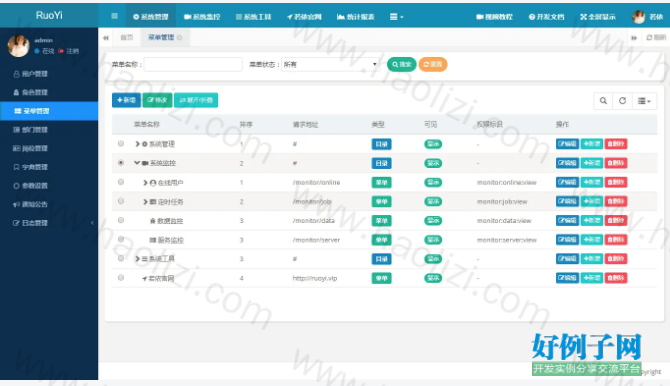Screen dimensions: 670x386
Task: Select the radio button for the 定时任务 row
Action: tap(121, 201)
